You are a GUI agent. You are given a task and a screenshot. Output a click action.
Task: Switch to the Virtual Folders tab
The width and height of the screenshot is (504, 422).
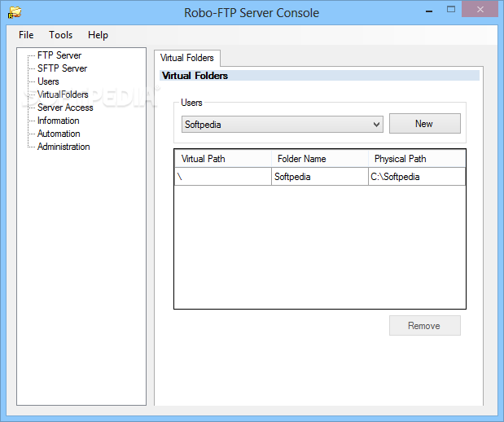(x=187, y=58)
